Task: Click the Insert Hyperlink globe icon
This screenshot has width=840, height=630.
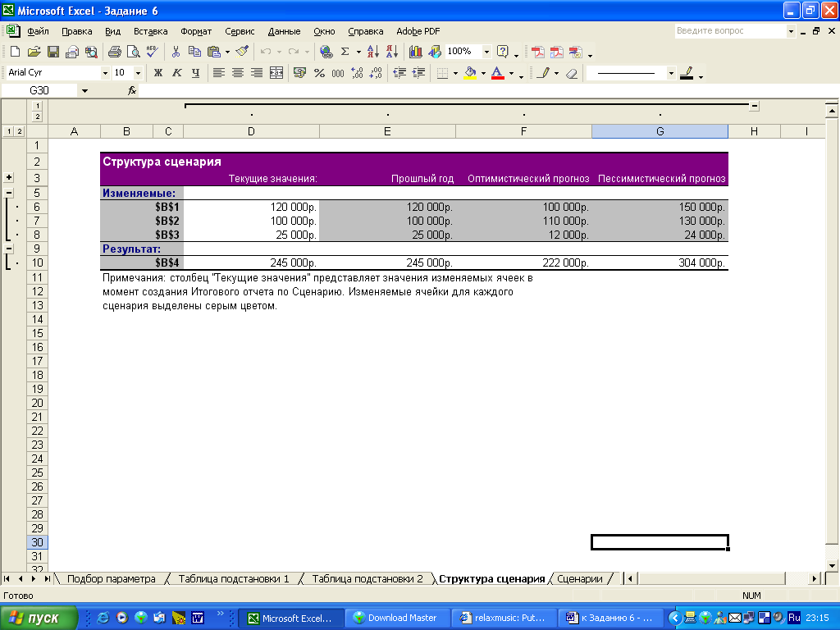Action: pos(326,52)
